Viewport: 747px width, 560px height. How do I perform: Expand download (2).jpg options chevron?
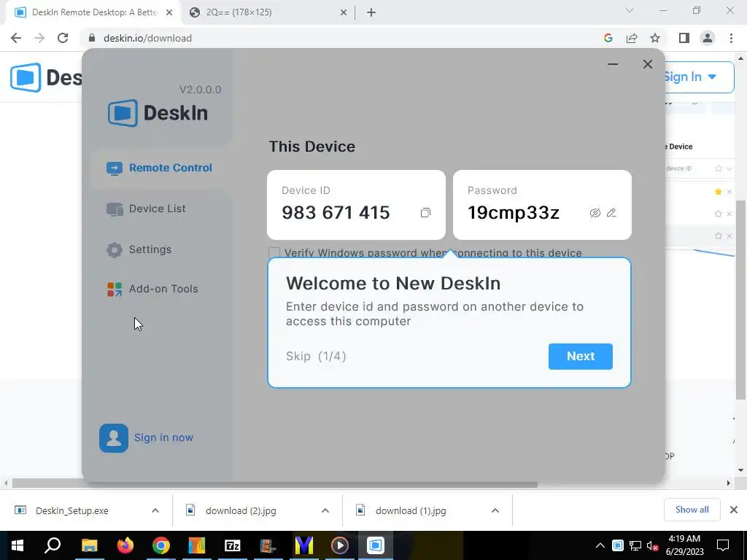325,510
